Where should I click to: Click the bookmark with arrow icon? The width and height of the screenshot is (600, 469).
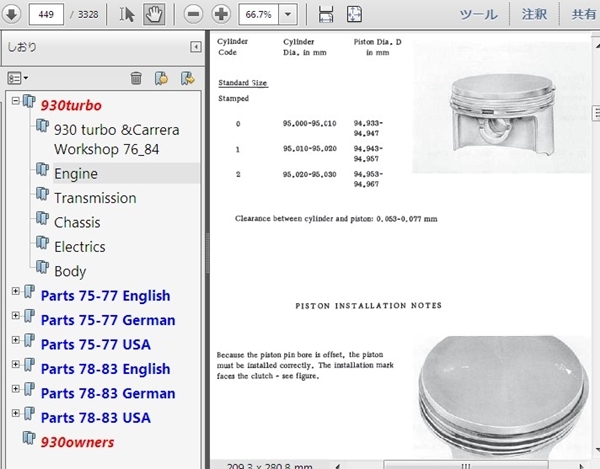click(x=188, y=78)
